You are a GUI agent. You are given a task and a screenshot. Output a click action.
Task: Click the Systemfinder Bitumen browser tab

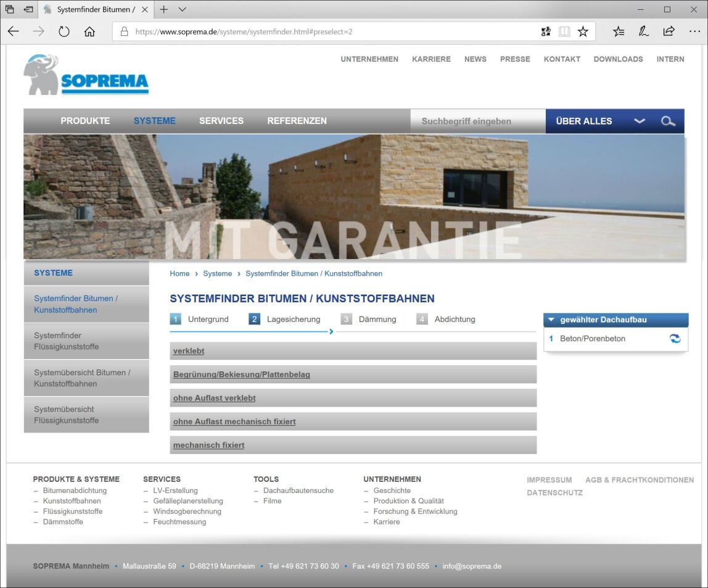coord(96,9)
